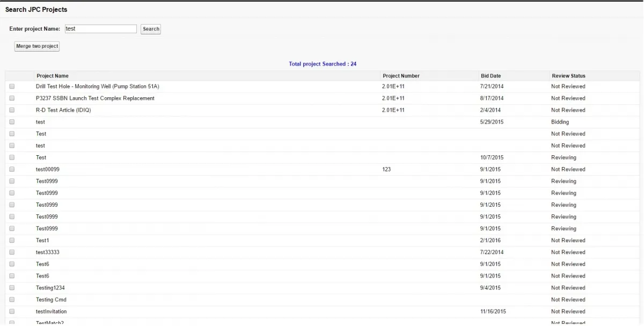The width and height of the screenshot is (644, 326).
Task: Click the 2.01E+11 number in Drill Test Hole row
Action: (393, 86)
